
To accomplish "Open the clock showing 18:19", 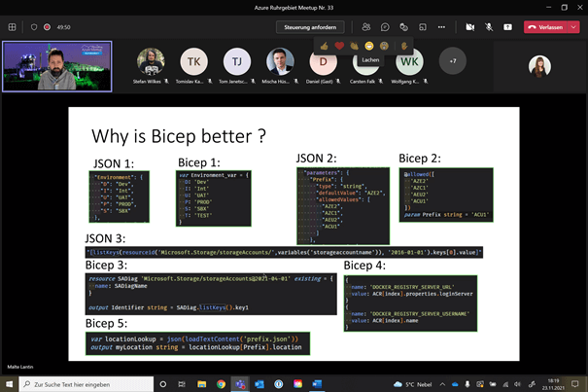I will point(553,384).
